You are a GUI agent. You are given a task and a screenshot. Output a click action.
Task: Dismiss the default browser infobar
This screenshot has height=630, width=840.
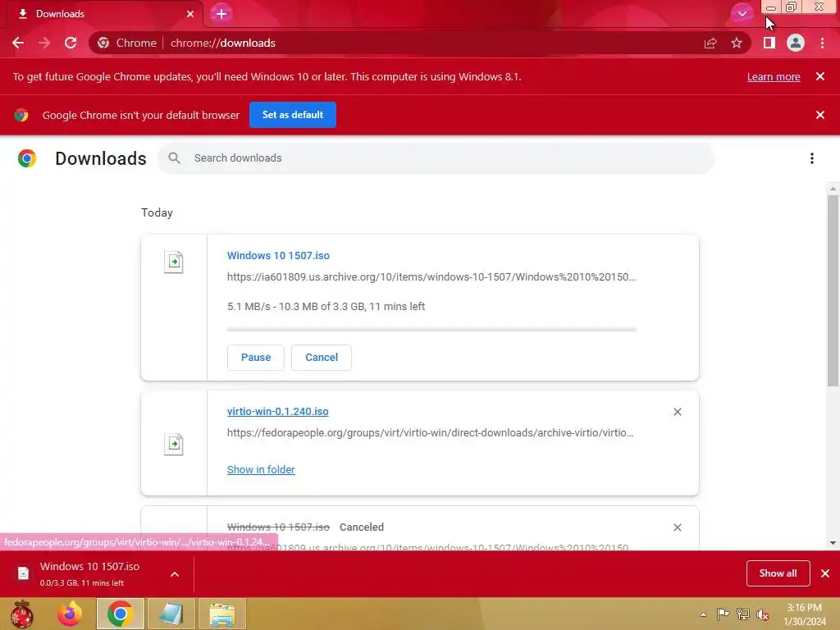pos(820,115)
